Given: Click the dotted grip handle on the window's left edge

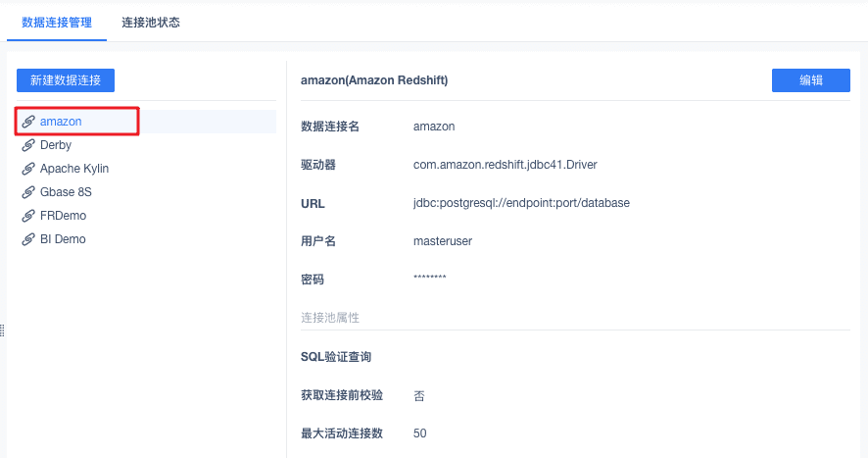Looking at the screenshot, I should [x=2, y=331].
